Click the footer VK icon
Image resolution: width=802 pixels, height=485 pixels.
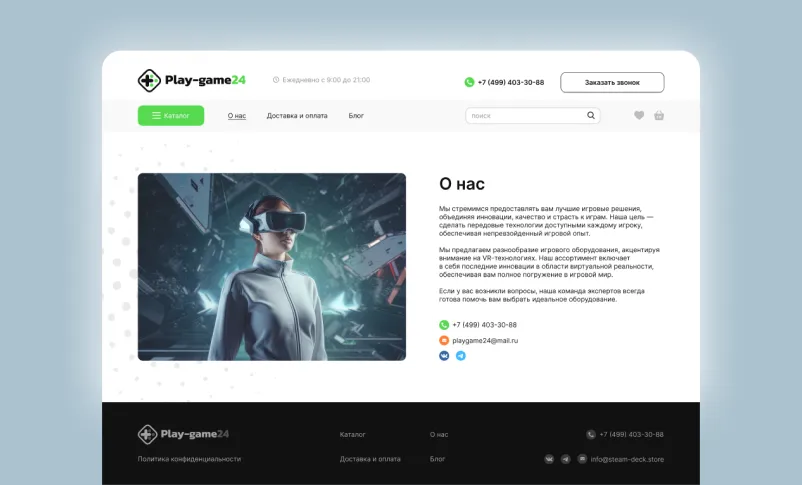point(549,459)
